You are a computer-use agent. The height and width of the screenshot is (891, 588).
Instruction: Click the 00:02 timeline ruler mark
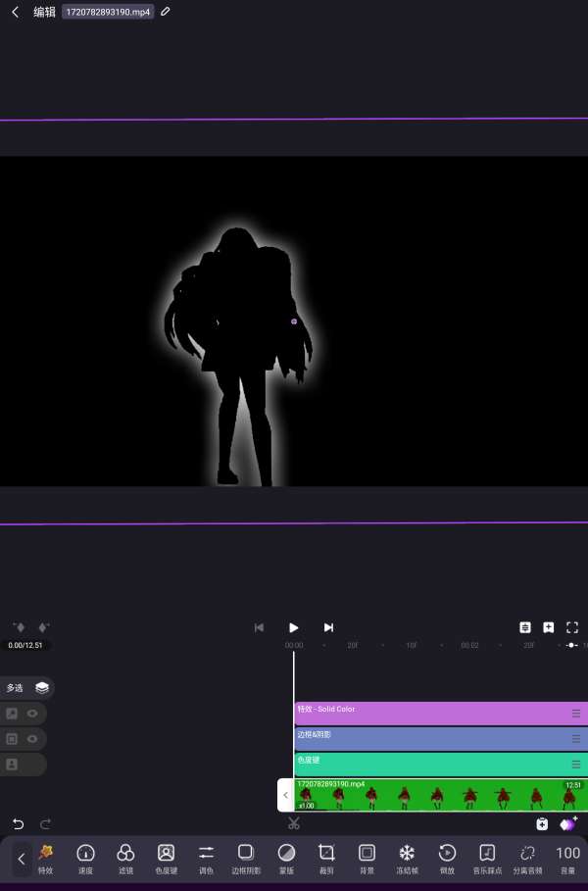click(469, 646)
